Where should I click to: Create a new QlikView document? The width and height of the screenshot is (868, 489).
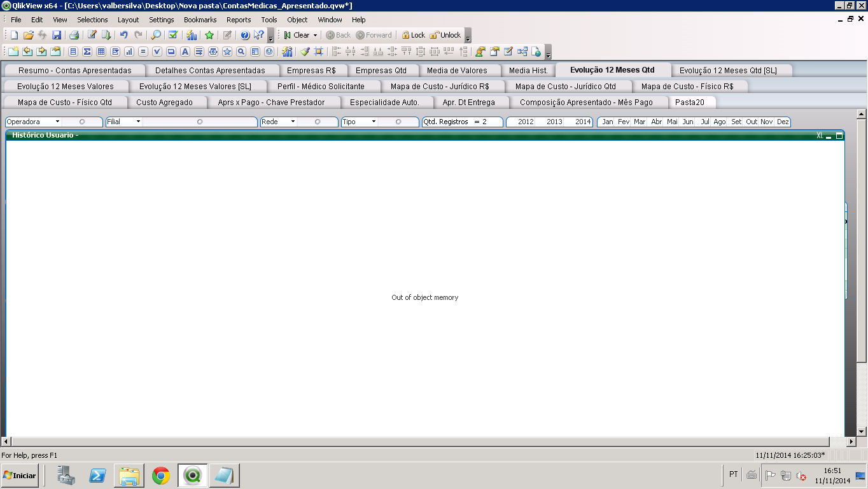(x=14, y=35)
